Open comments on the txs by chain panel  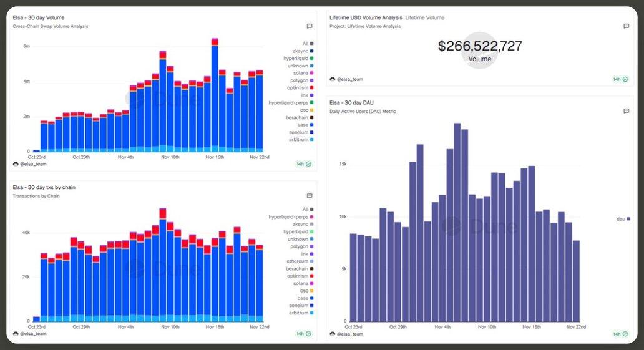point(310,196)
